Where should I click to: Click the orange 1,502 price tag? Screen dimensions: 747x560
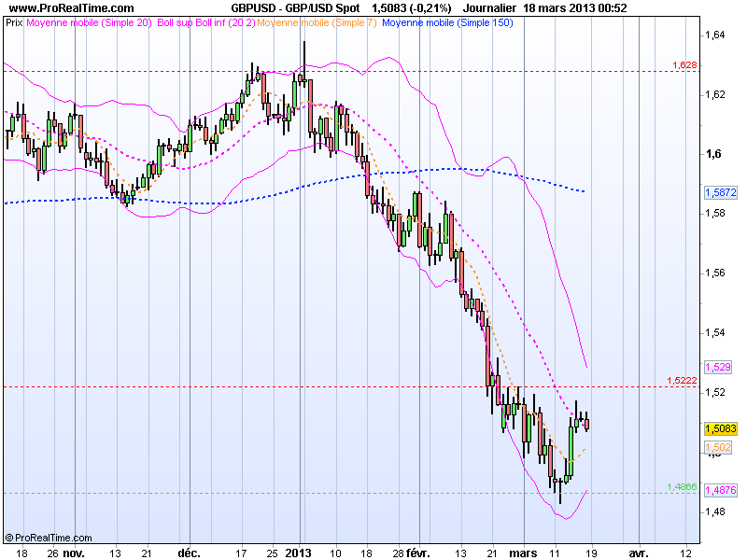click(x=717, y=447)
